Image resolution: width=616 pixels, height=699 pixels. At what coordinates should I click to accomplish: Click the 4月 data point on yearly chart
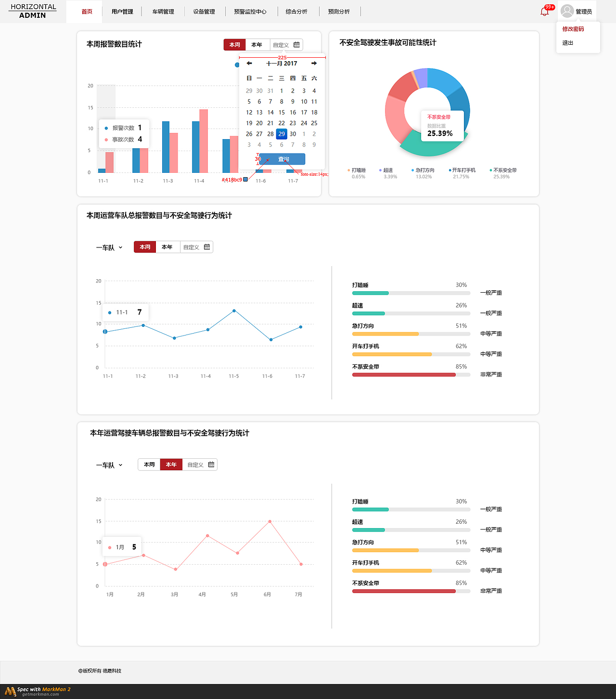(207, 535)
